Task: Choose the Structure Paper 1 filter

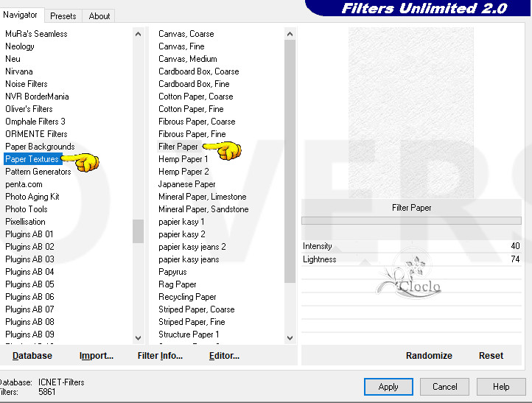Action: (x=189, y=334)
